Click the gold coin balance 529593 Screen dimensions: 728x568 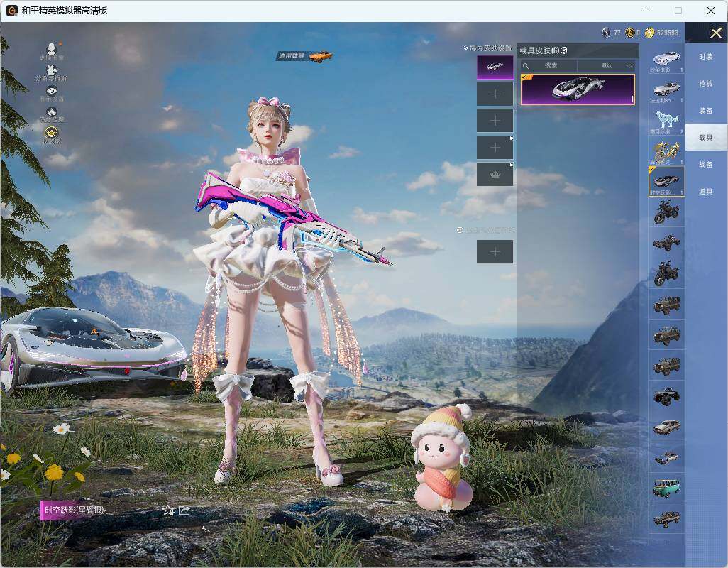point(661,33)
